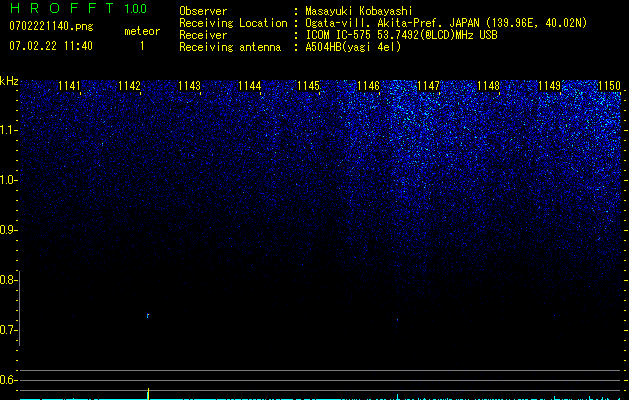Click the 0.6 frequency axis label
Screen dimensions: 629x400
pyautogui.click(x=9, y=380)
